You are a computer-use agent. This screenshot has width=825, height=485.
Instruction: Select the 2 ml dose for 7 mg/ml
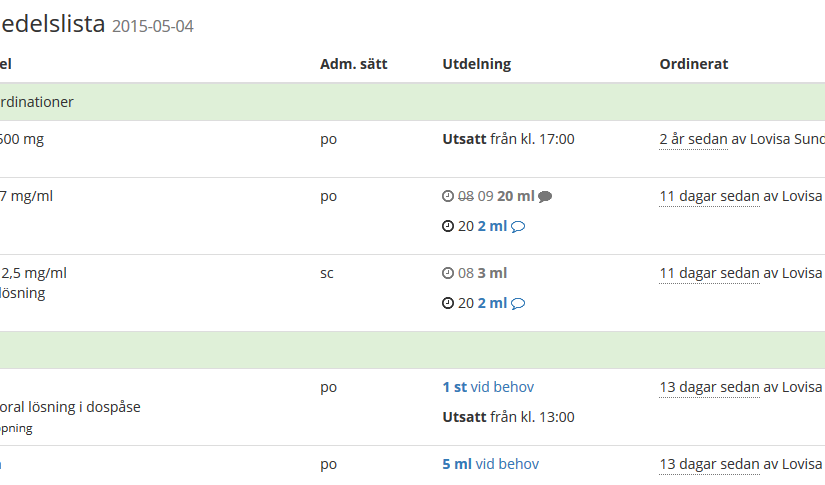point(492,226)
